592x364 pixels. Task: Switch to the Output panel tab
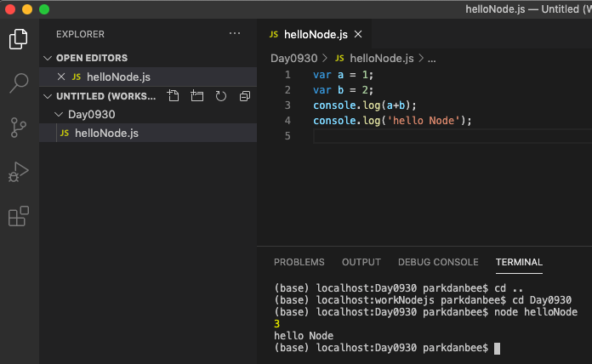[x=361, y=262]
